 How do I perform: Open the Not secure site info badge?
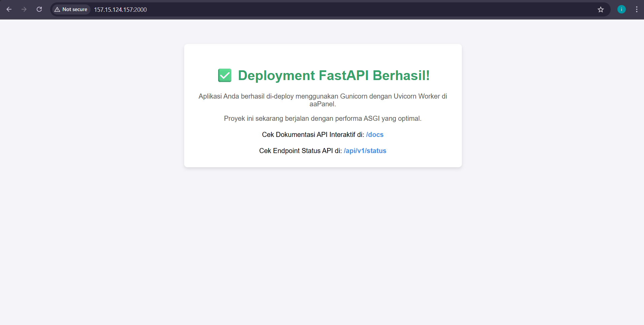click(x=71, y=9)
